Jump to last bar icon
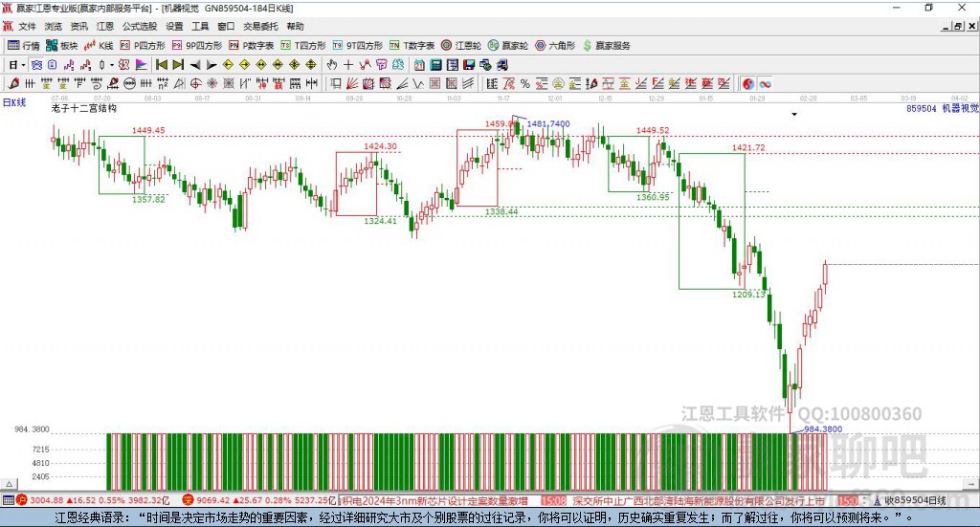This screenshot has height=527, width=980. tap(178, 65)
